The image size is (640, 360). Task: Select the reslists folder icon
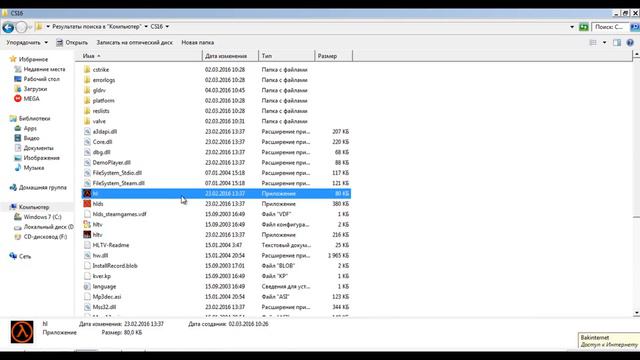[x=87, y=111]
